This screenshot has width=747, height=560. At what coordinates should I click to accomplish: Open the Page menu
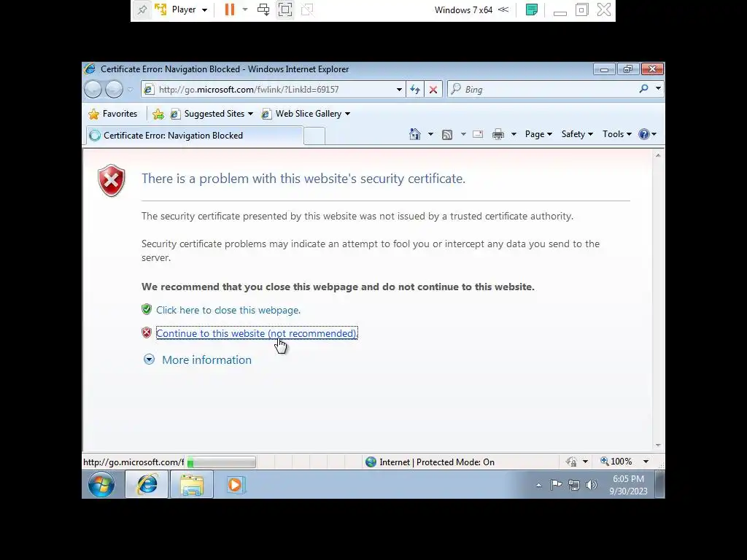point(538,134)
